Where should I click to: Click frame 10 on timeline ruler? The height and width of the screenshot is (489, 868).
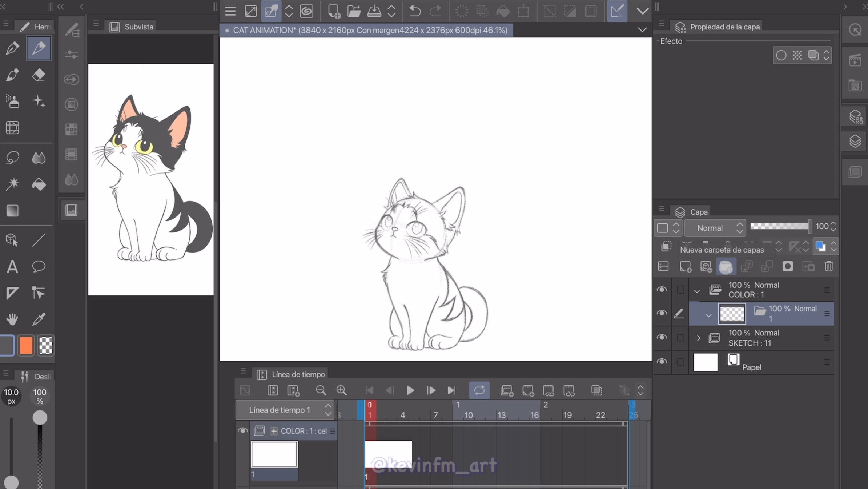(x=468, y=415)
